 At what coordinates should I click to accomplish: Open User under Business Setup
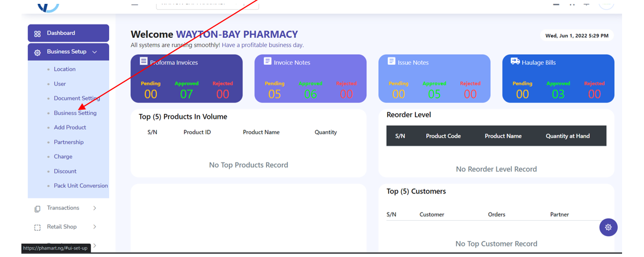[x=60, y=84]
